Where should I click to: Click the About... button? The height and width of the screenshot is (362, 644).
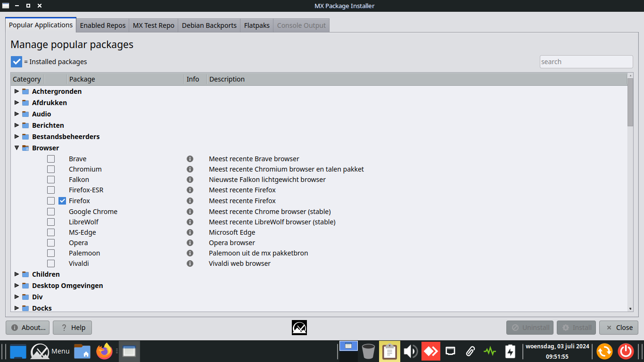[28, 328]
